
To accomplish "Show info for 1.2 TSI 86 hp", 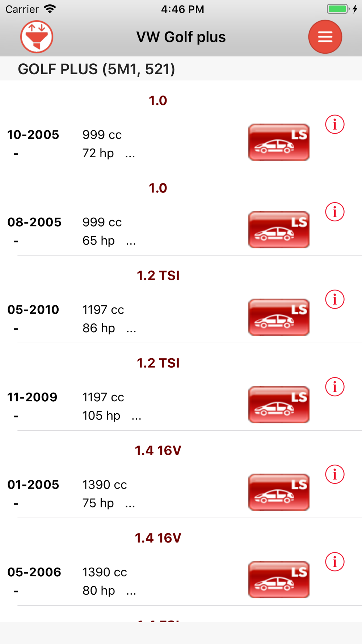I will click(334, 300).
